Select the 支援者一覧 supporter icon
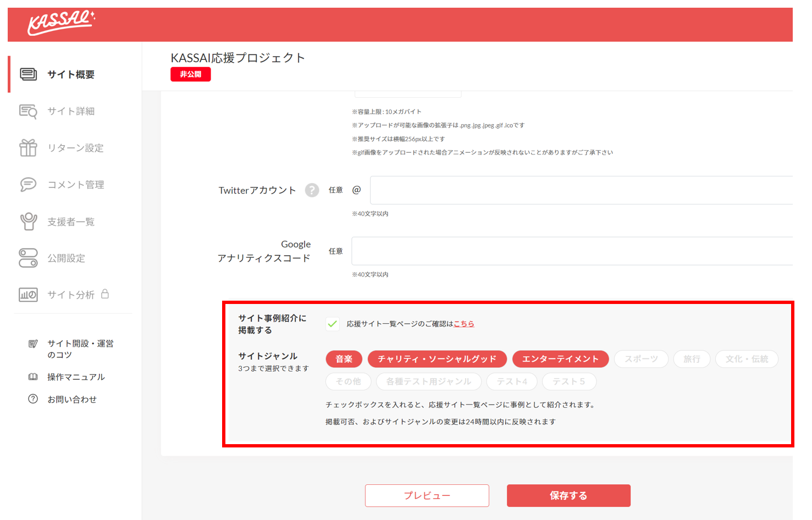This screenshot has height=520, width=812. (29, 222)
